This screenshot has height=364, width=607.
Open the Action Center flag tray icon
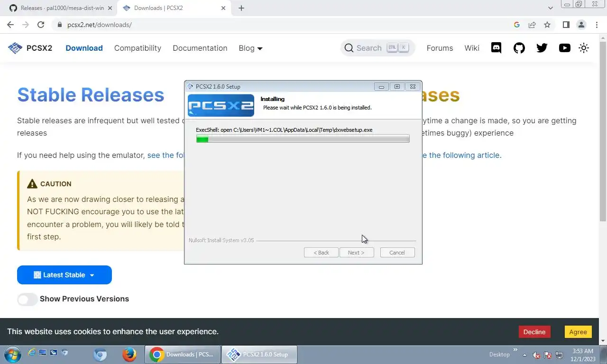548,355
